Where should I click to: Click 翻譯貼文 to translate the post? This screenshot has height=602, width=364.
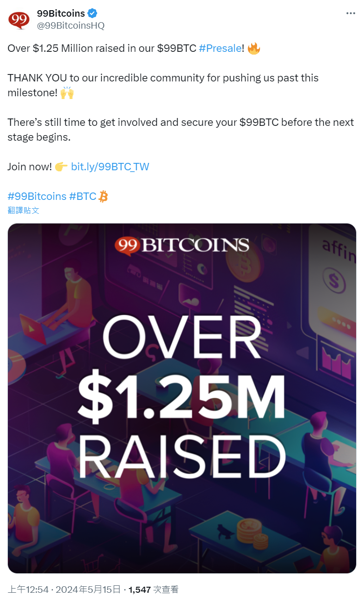24,211
